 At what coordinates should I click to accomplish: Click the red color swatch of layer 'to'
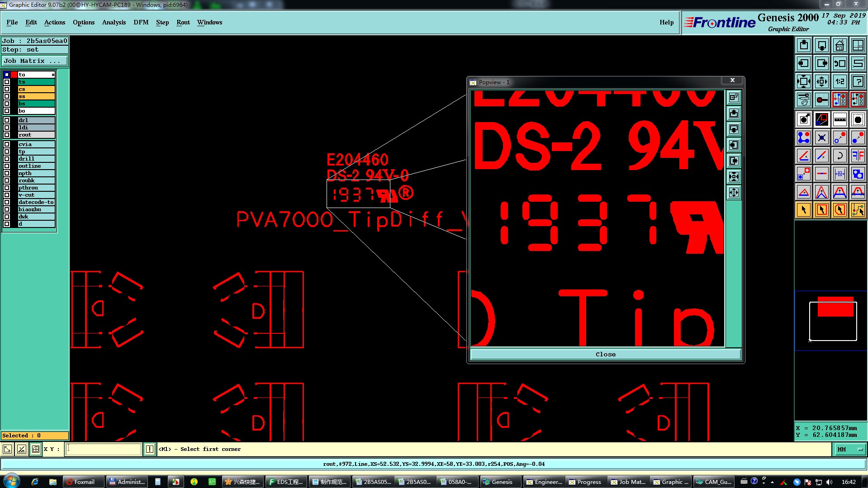[x=14, y=75]
